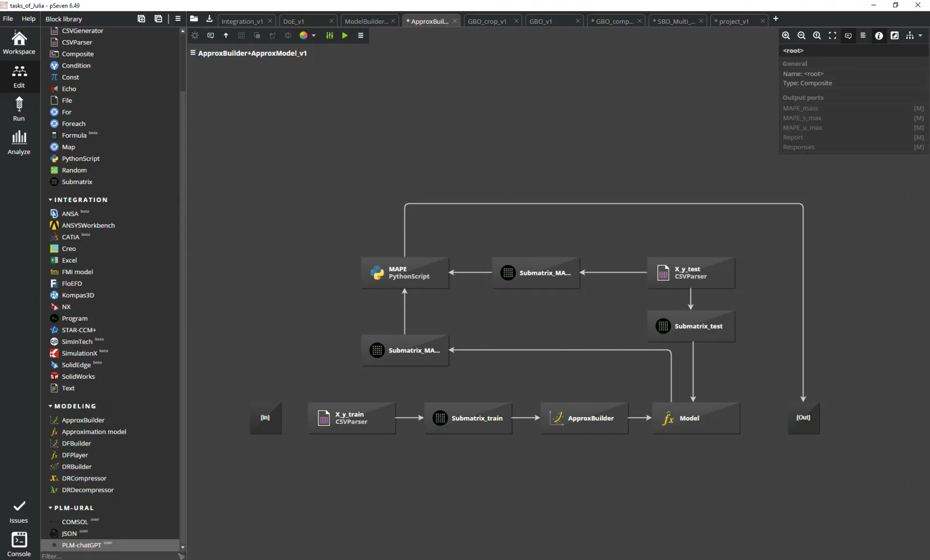Select the X_y_train CSVParser block
The width and height of the screenshot is (930, 560).
tap(352, 418)
